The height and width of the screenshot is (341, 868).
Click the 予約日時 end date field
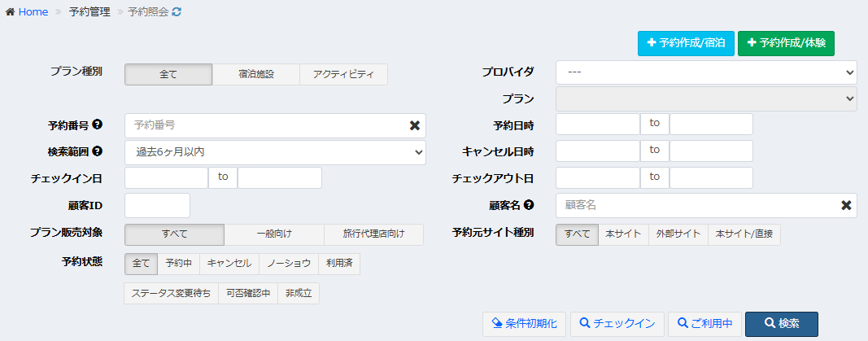point(711,124)
